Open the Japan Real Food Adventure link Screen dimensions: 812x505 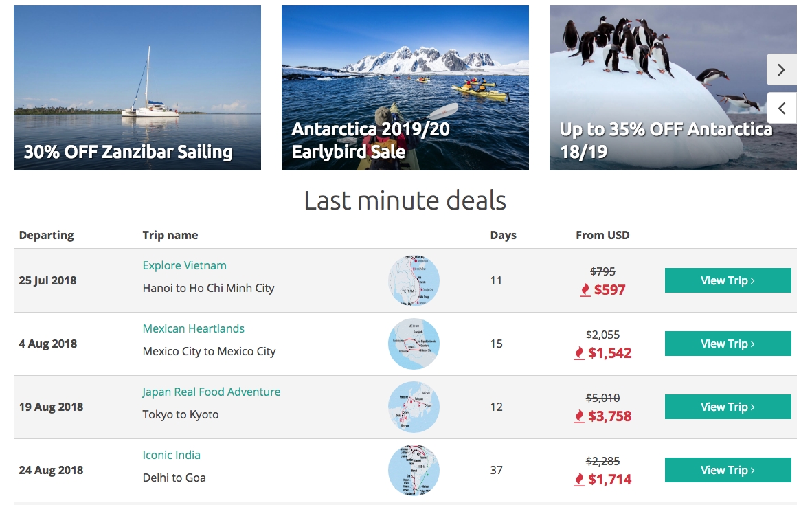(x=211, y=392)
